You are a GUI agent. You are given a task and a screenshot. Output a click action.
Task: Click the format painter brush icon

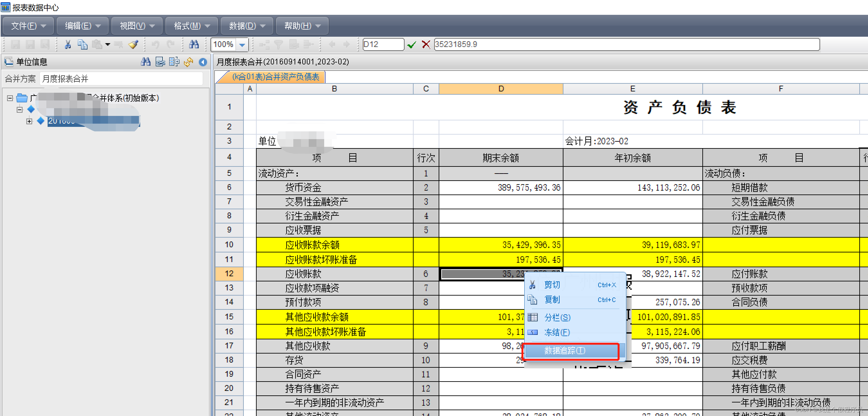click(133, 44)
